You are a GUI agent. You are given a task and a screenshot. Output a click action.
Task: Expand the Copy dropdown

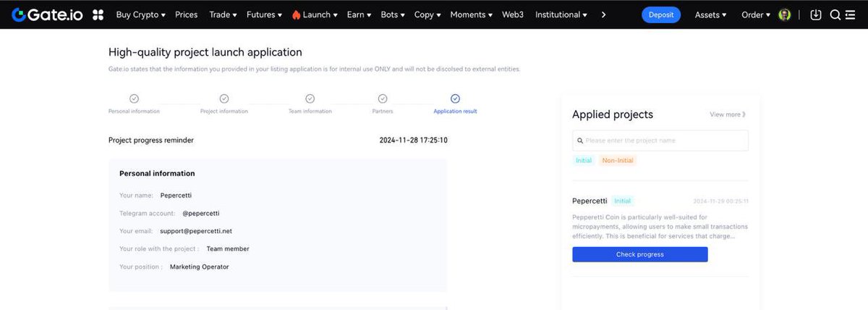[x=427, y=14]
